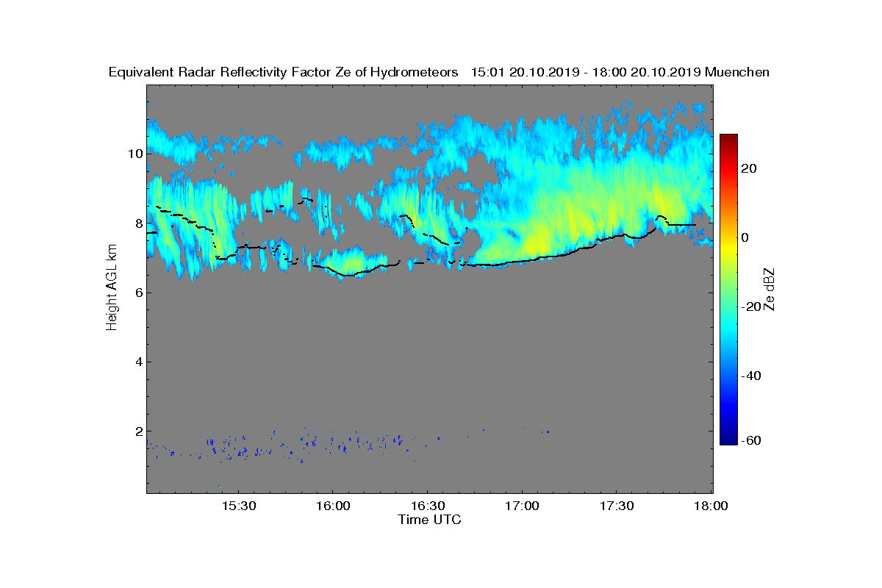Click the '15:30' time tick label
This screenshot has width=882, height=588.
pos(240,506)
